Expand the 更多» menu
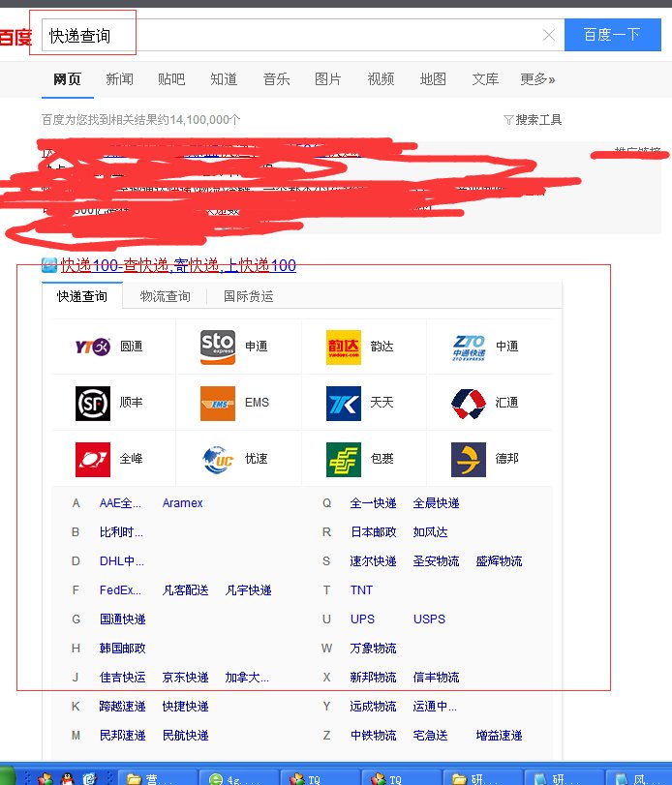672x785 pixels. tap(537, 79)
